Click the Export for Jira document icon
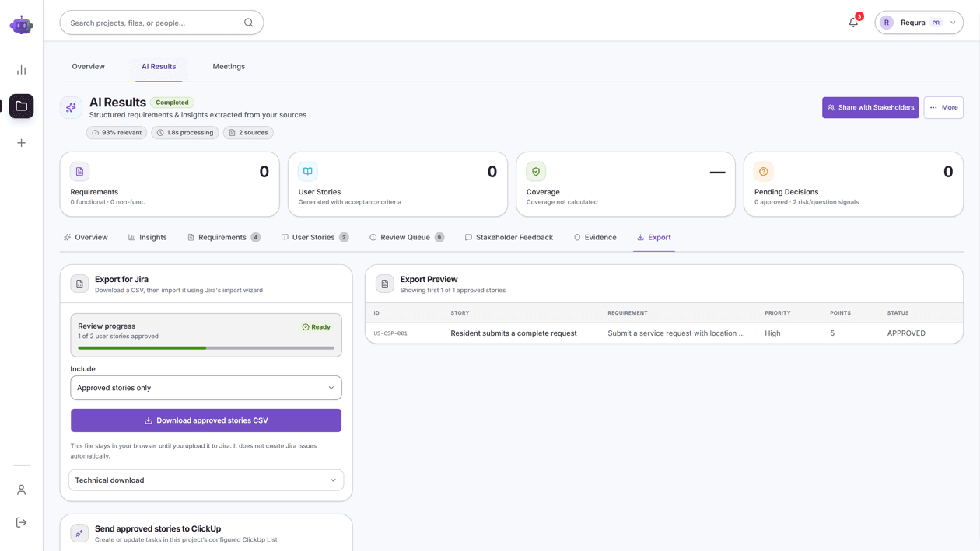This screenshot has height=551, width=980. tap(79, 284)
